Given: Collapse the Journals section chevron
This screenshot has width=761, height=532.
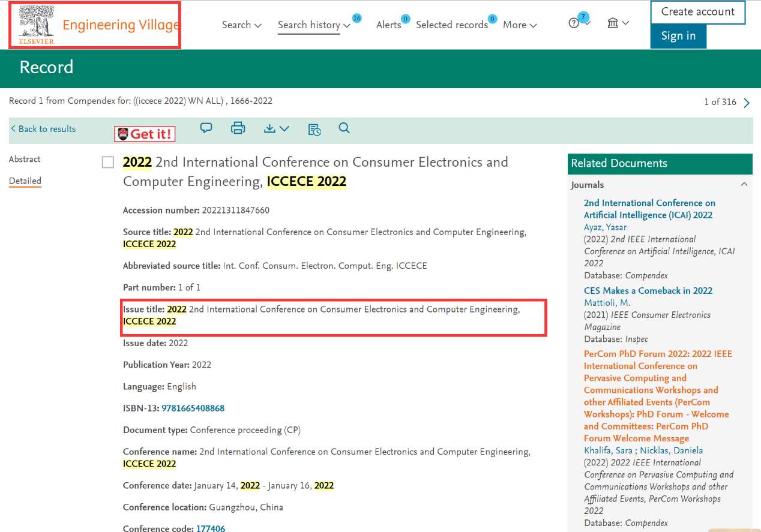Looking at the screenshot, I should click(744, 185).
